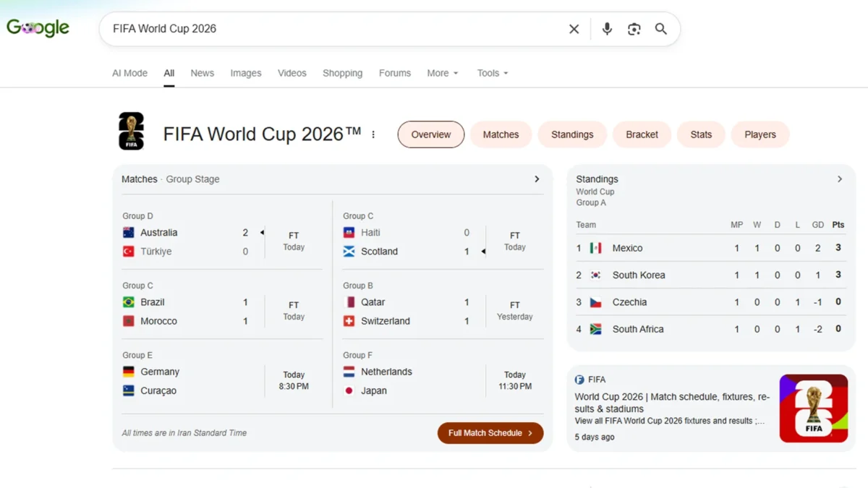Click the Scotland team name

(x=380, y=252)
